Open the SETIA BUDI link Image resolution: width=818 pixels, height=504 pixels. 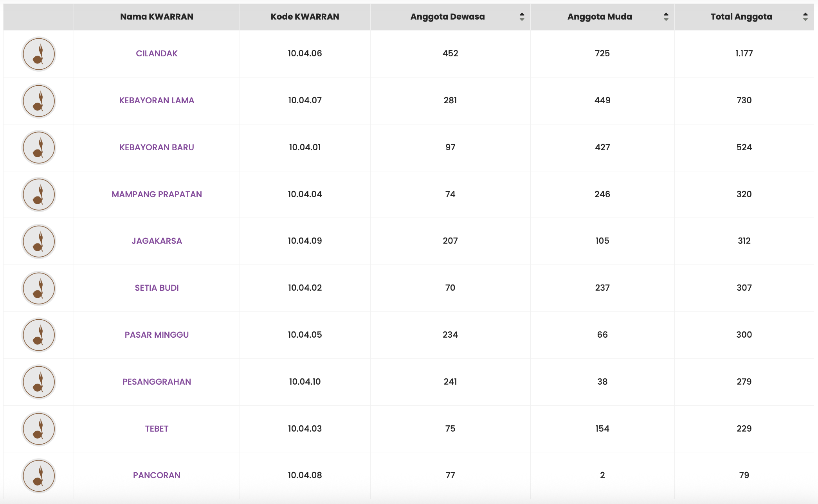coord(157,288)
